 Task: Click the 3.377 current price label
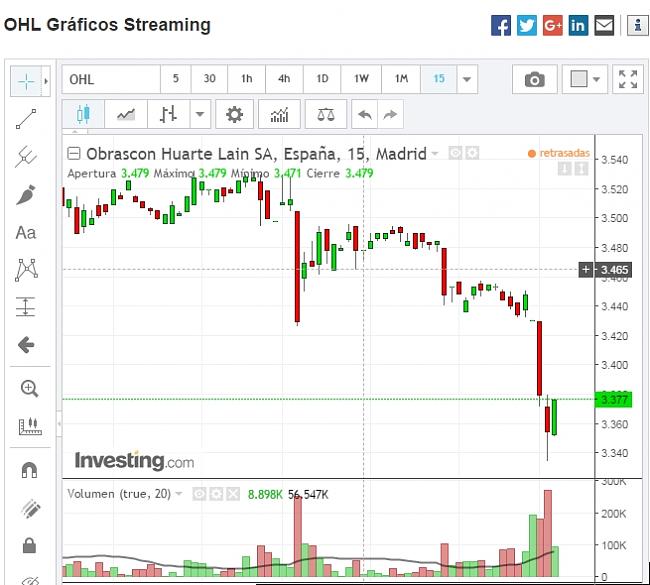pyautogui.click(x=614, y=400)
